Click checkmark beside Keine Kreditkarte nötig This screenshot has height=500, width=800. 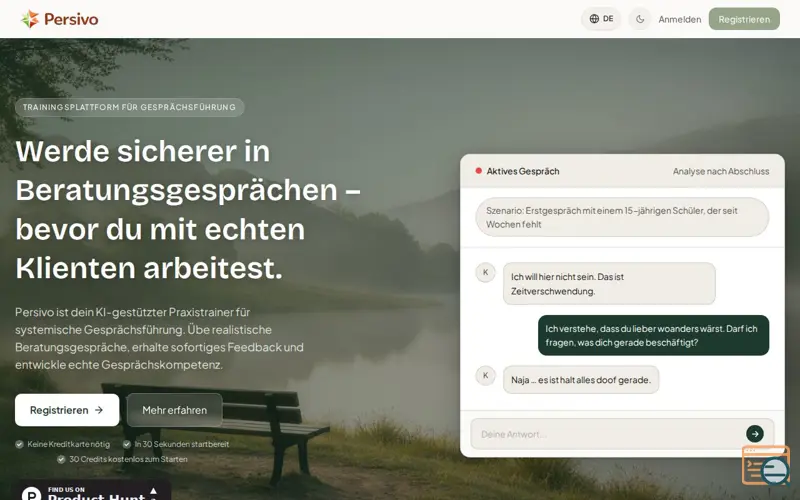click(x=20, y=444)
